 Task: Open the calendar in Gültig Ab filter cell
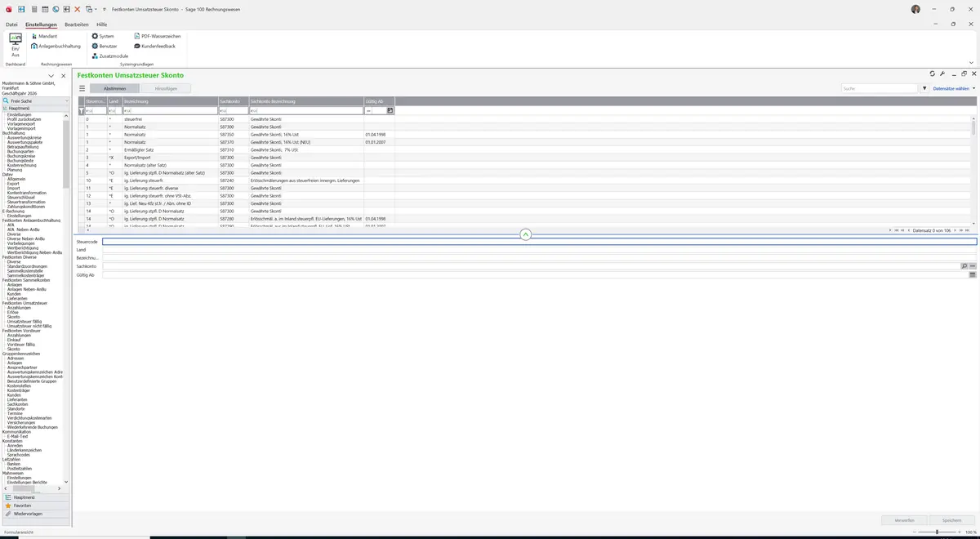coord(390,110)
